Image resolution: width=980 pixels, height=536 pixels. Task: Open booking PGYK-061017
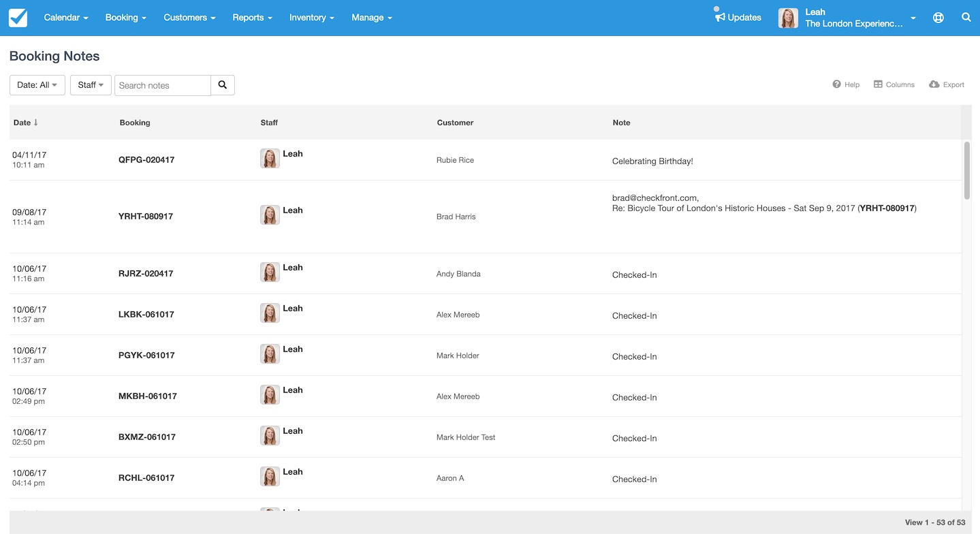pos(146,356)
